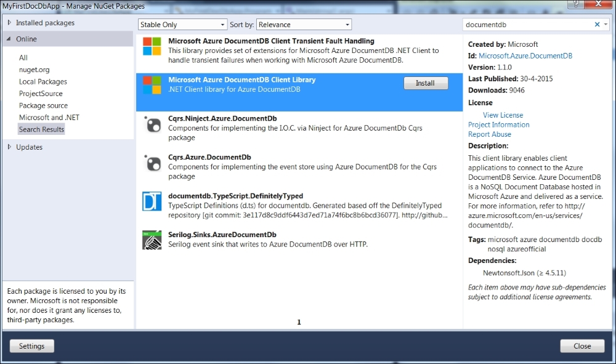Viewport: 616px width, 364px height.
Task: Collapse the Online section
Action: [x=9, y=39]
